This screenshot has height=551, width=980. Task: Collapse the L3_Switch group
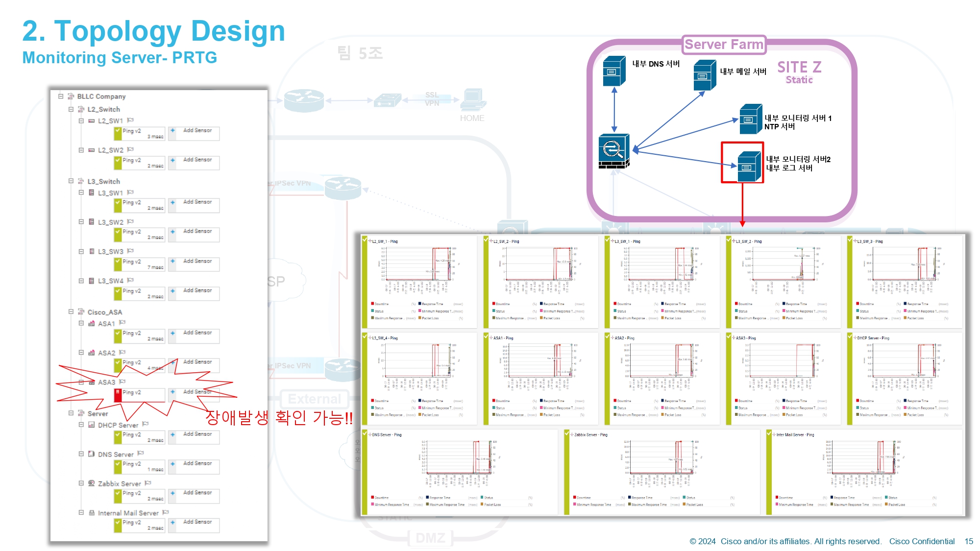click(71, 181)
